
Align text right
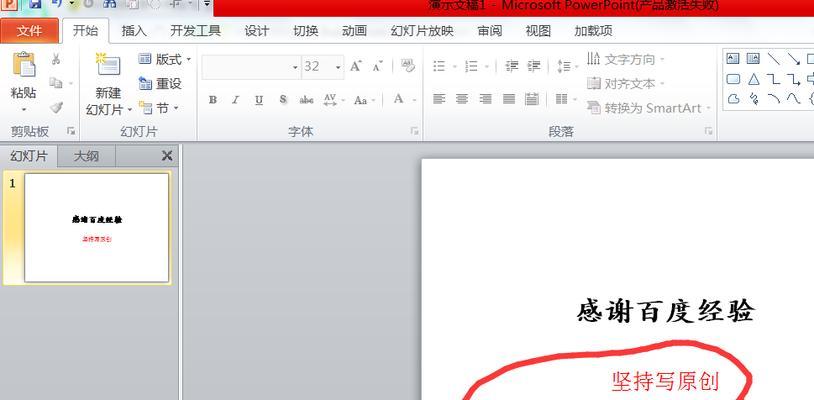coord(485,99)
